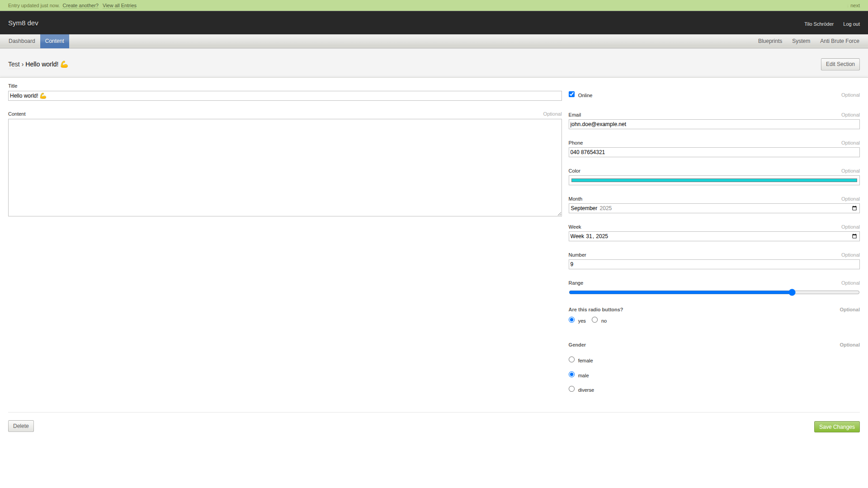Viewport: 868px width, 488px height.
Task: Focus the Email input field
Action: click(713, 124)
